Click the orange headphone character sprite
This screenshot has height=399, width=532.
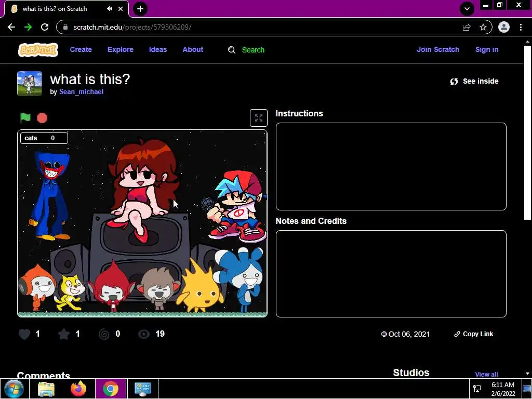click(37, 288)
